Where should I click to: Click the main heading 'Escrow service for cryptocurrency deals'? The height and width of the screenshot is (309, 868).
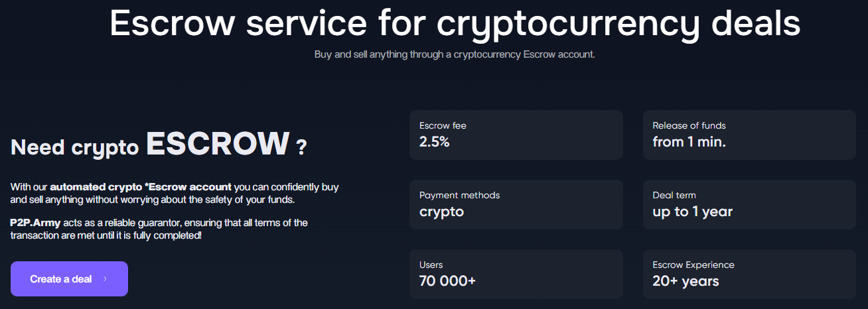(x=455, y=23)
